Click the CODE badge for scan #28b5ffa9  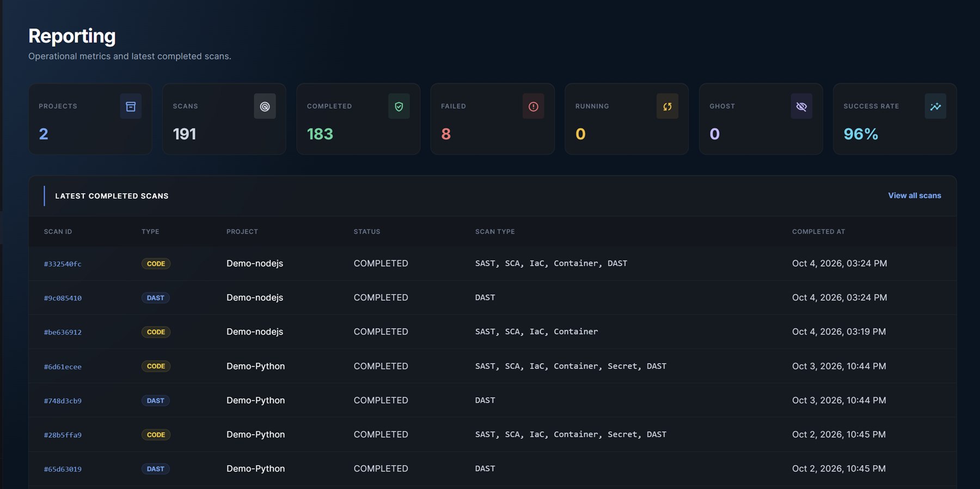pos(156,435)
